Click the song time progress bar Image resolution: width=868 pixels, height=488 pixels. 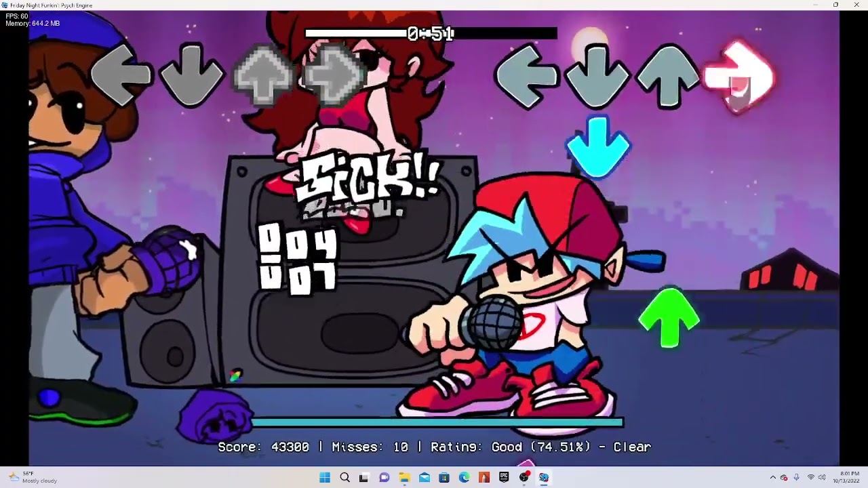[x=431, y=33]
